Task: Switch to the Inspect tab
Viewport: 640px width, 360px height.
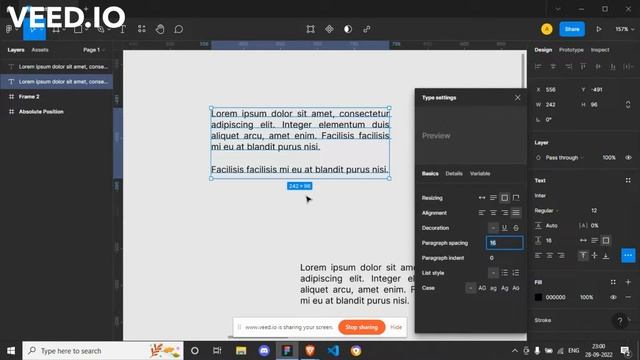Action: tap(600, 50)
